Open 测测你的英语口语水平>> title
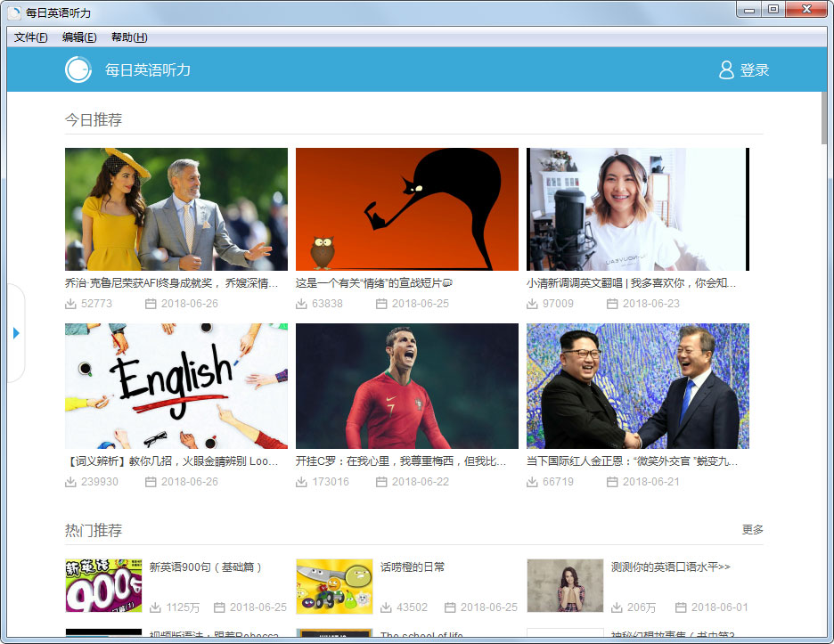This screenshot has width=834, height=644. [x=671, y=567]
